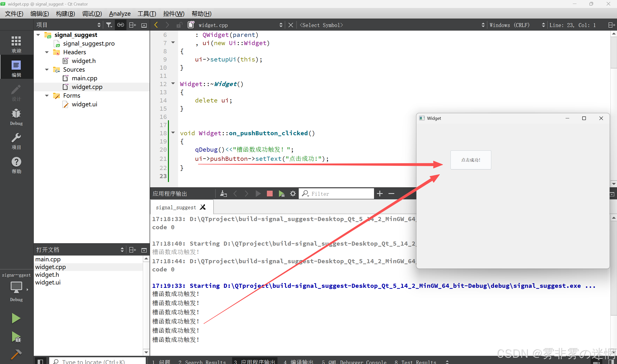Toggle the left sidebar visibility button

click(x=40, y=361)
